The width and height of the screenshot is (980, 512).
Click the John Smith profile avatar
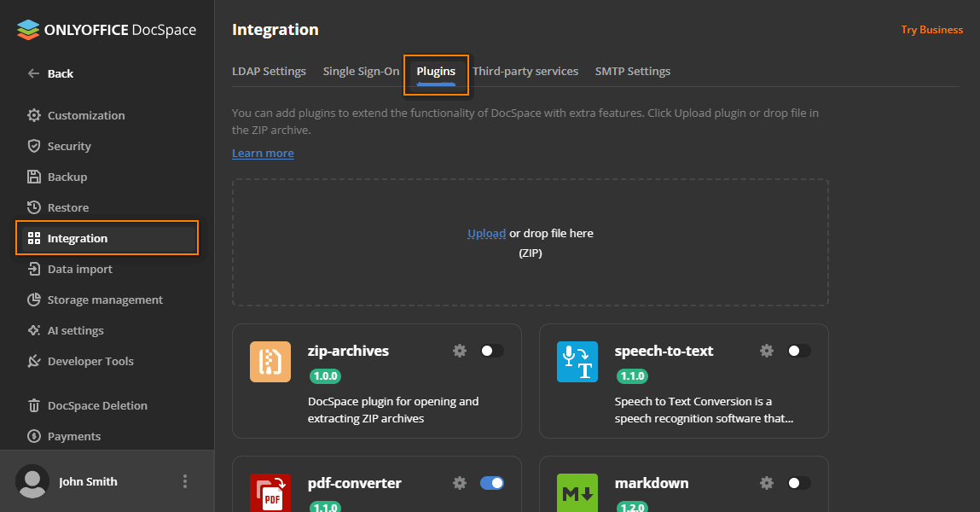point(32,480)
